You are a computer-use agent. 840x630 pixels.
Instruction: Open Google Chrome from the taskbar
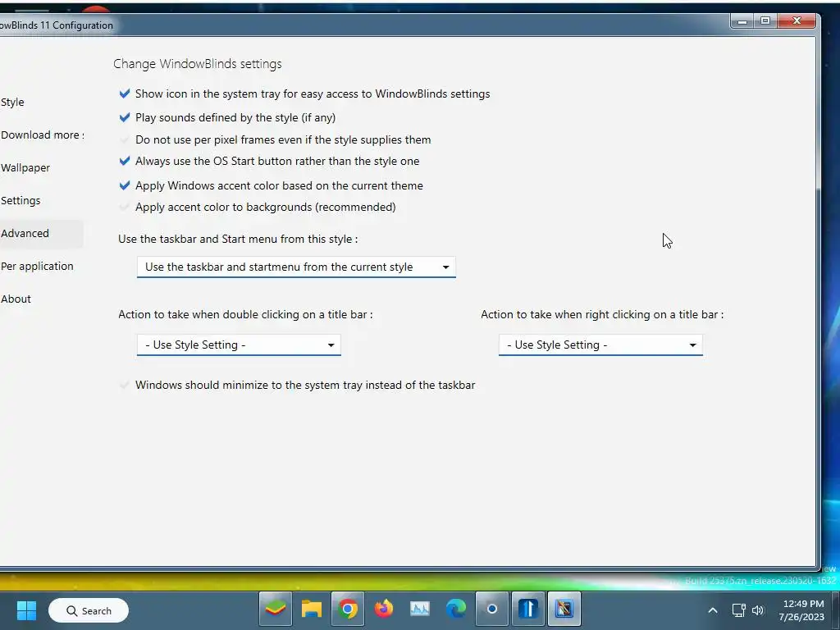click(348, 609)
